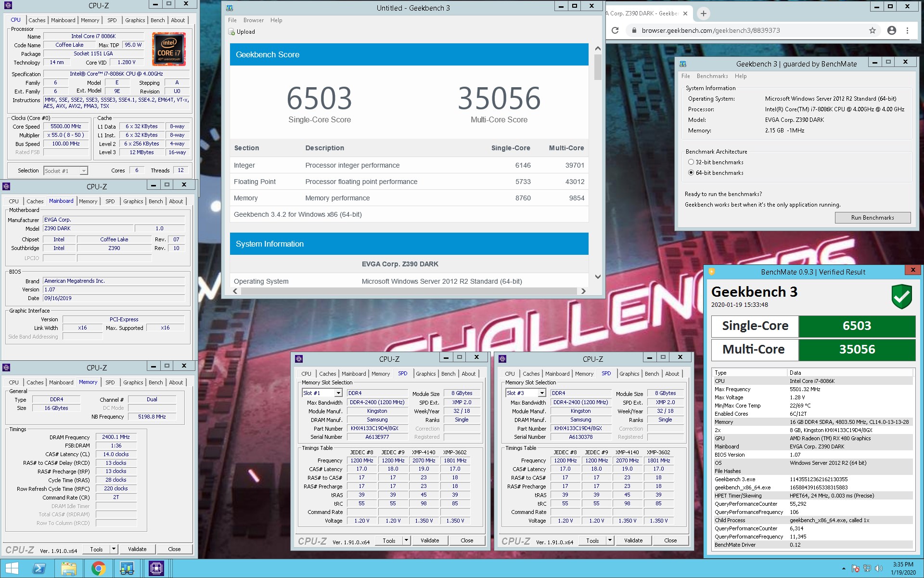Click the Memory row in the Geekbench score table
This screenshot has width=924, height=578.
tap(409, 198)
